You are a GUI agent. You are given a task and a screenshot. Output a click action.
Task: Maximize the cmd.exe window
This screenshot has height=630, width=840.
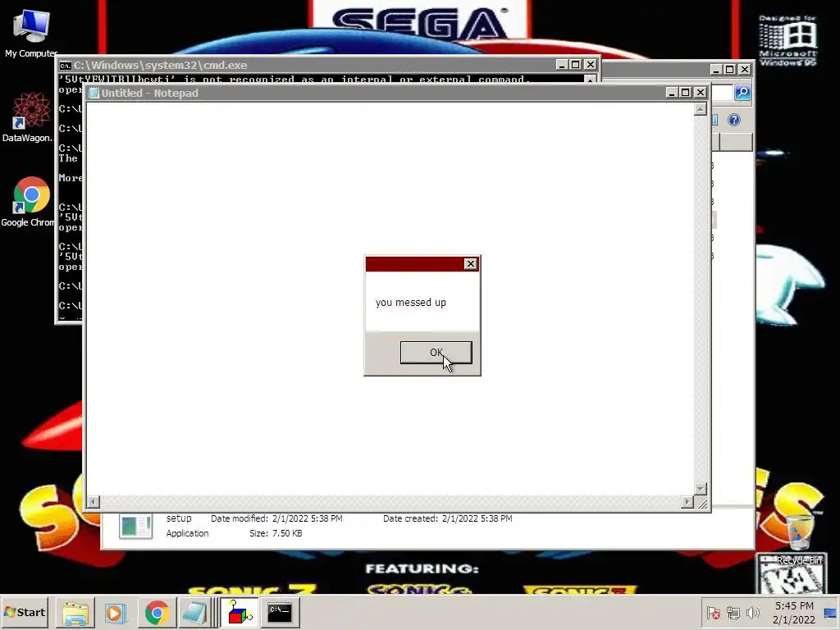[x=575, y=65]
